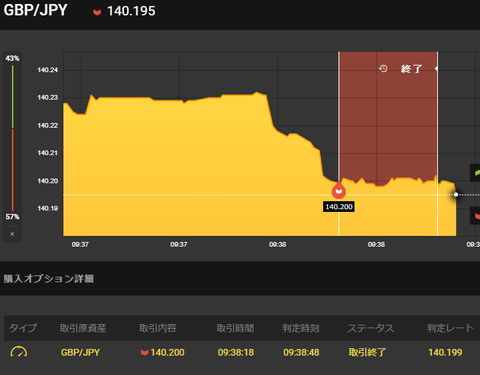Click the 09:38:18 trade time cell

tap(236, 352)
